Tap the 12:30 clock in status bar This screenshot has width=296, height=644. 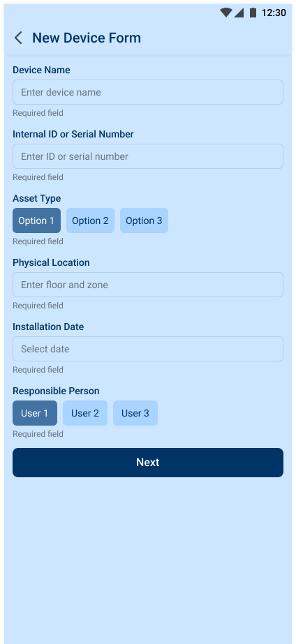tap(274, 13)
